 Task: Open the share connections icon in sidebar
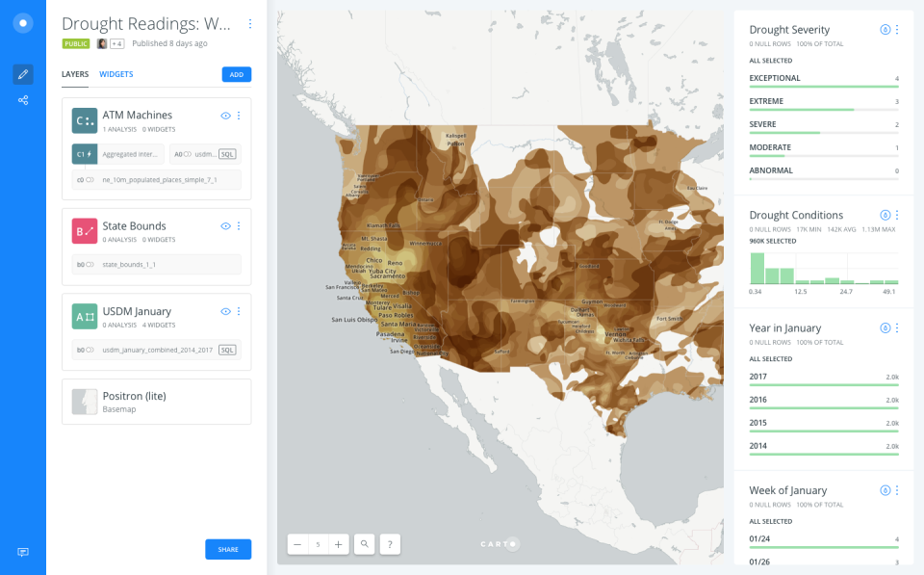[23, 100]
